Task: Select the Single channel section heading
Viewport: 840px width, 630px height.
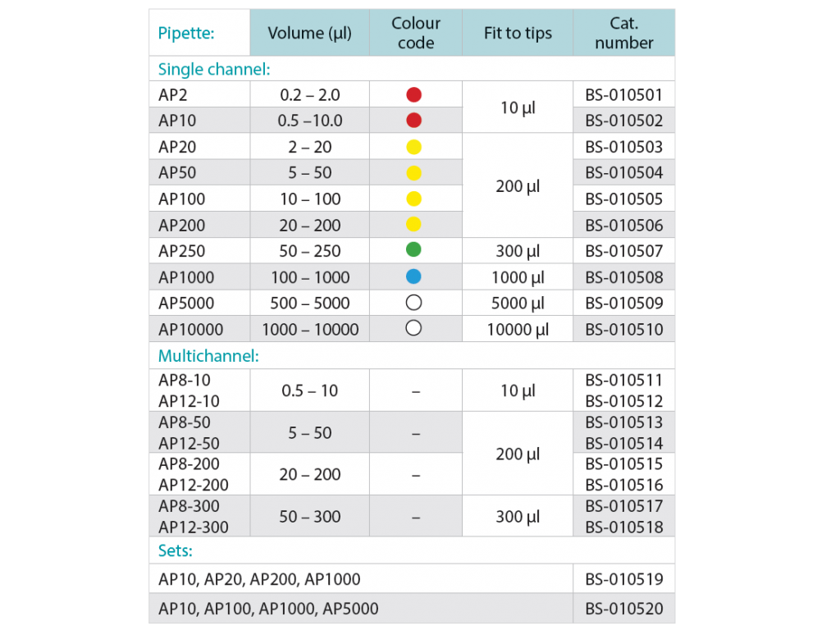Action: [x=214, y=69]
